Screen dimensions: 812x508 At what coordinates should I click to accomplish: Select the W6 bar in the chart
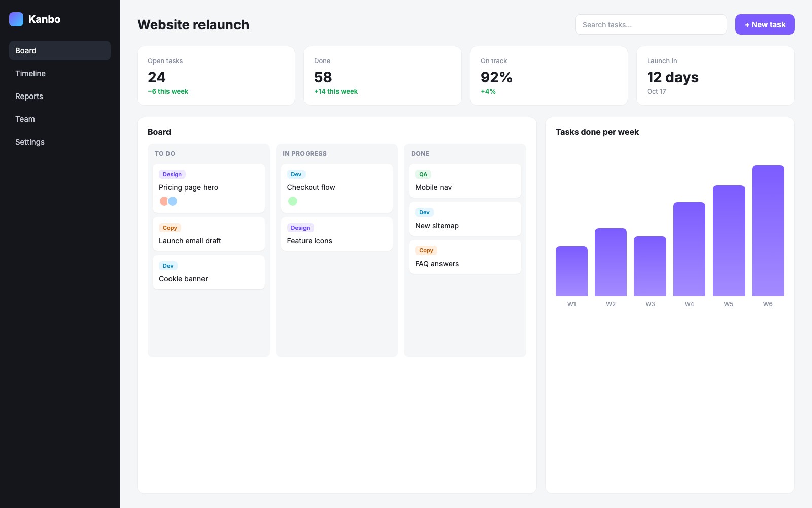point(768,231)
